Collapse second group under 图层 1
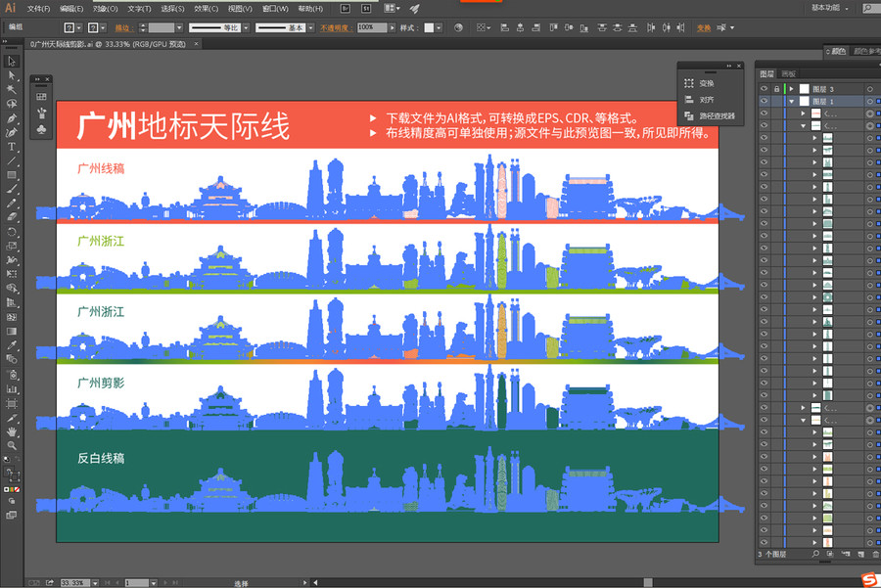 803,126
